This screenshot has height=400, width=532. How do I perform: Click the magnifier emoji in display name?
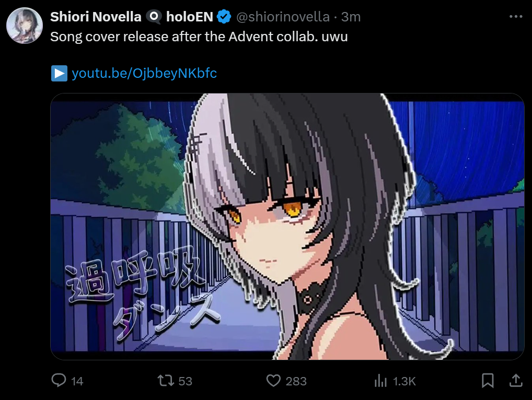[x=154, y=17]
